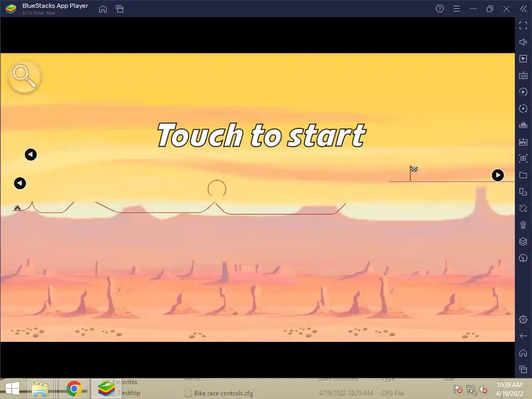Toggle eco mode gauge icon in sidebar
The height and width of the screenshot is (399, 532).
coord(523,258)
